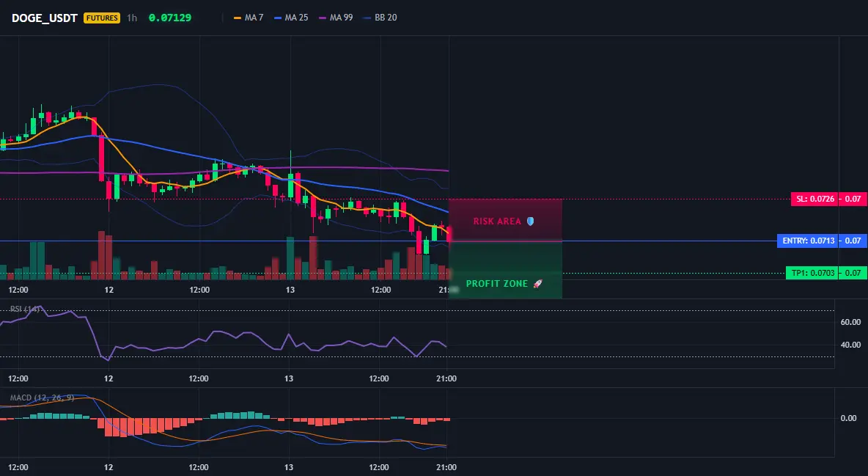Click the shield icon beside RISK AREA
The height and width of the screenshot is (476, 868).
pyautogui.click(x=530, y=221)
